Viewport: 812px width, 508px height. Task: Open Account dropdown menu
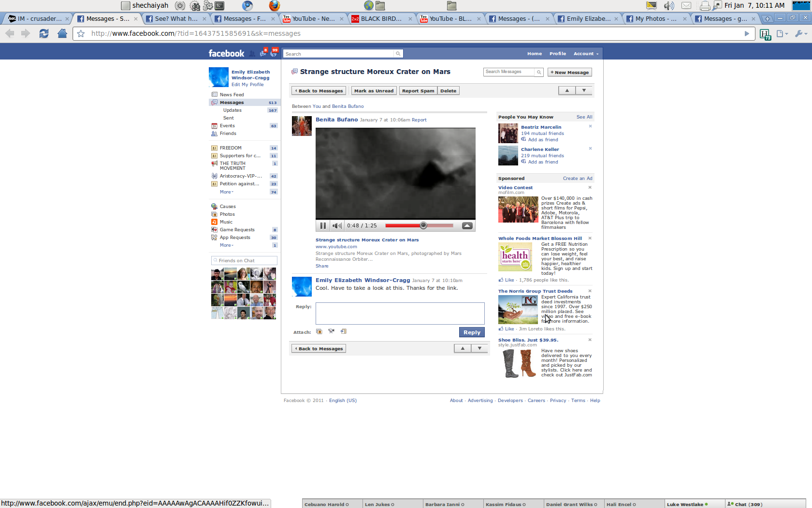586,54
